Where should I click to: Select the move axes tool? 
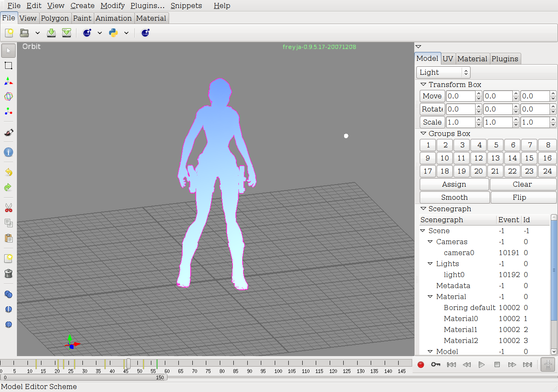(x=8, y=81)
